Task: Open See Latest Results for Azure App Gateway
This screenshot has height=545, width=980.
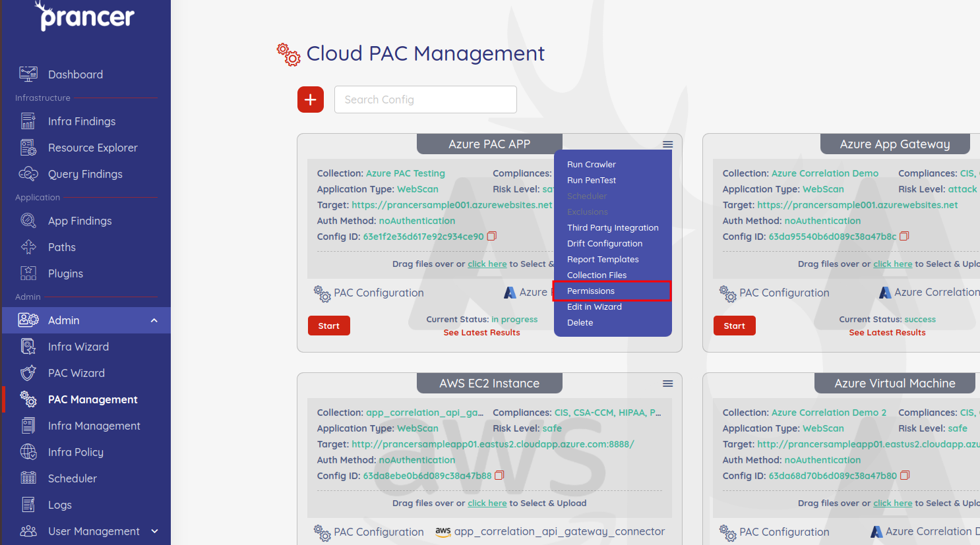Action: (x=887, y=333)
